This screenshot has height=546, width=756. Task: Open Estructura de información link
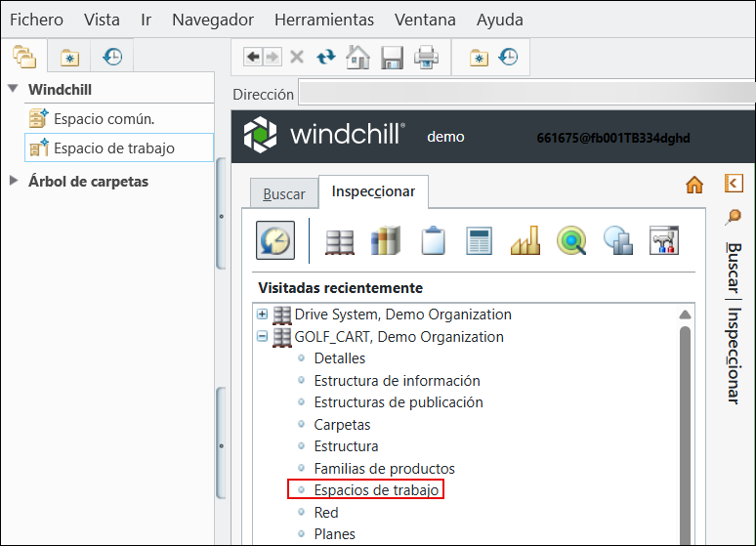[397, 381]
